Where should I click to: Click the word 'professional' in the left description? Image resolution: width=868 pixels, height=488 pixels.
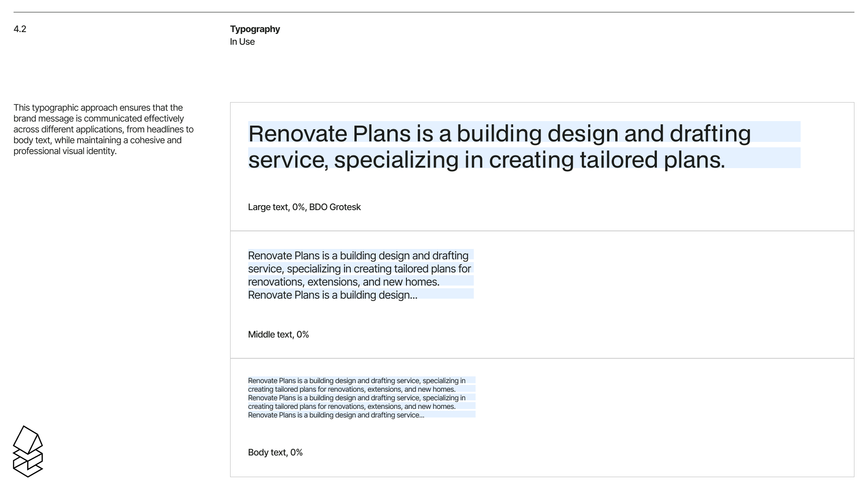tap(37, 151)
